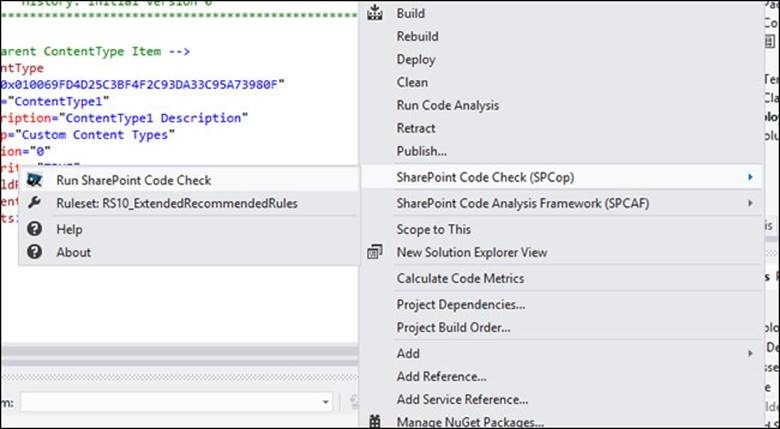Open Project Dependencies... dialog entry
This screenshot has width=780, height=429.
[x=460, y=304]
